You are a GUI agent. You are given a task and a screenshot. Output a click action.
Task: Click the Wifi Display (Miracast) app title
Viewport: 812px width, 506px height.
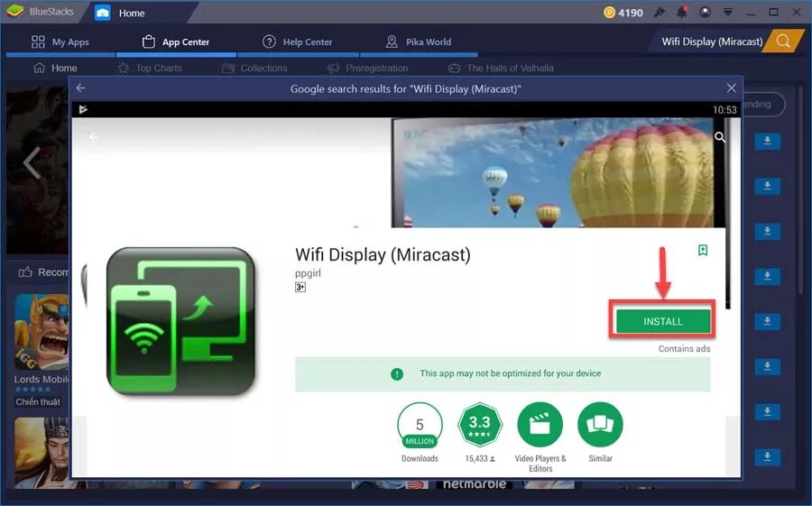point(383,255)
